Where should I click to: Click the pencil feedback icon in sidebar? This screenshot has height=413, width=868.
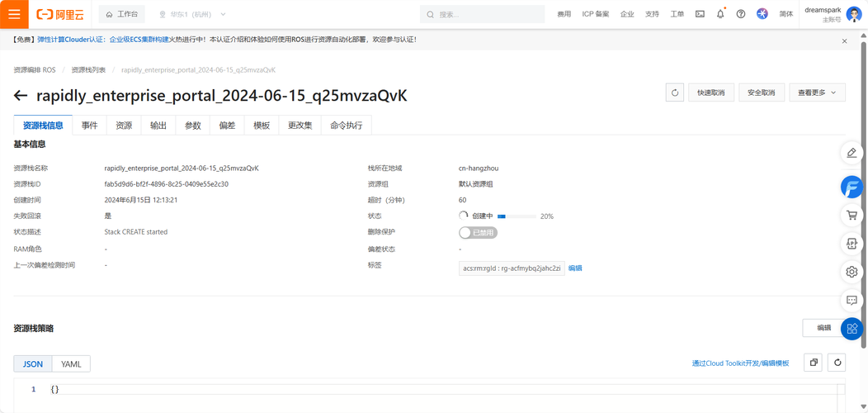point(852,153)
